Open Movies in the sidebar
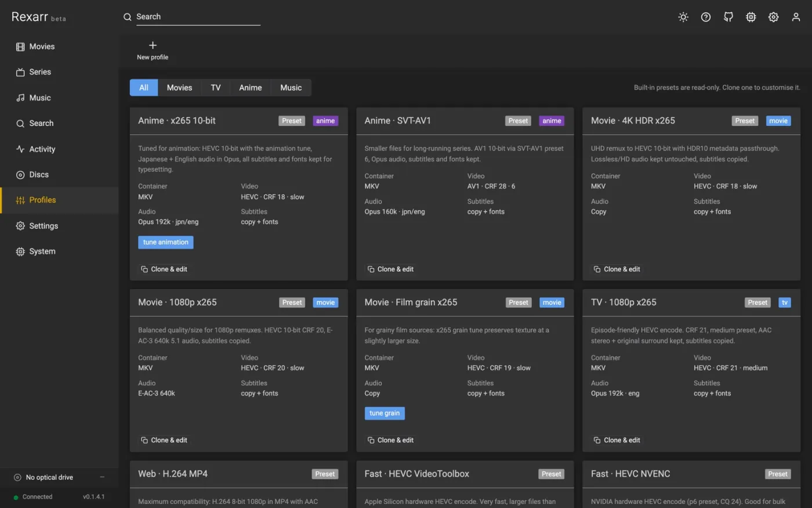 click(59, 46)
